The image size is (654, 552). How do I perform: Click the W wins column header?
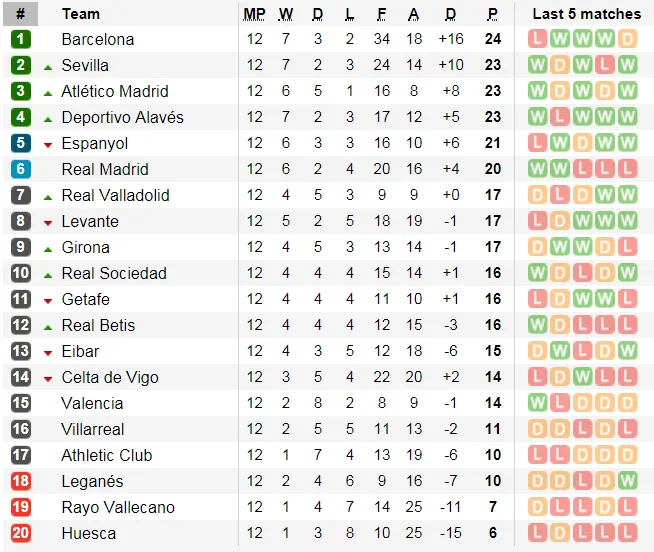pyautogui.click(x=286, y=14)
